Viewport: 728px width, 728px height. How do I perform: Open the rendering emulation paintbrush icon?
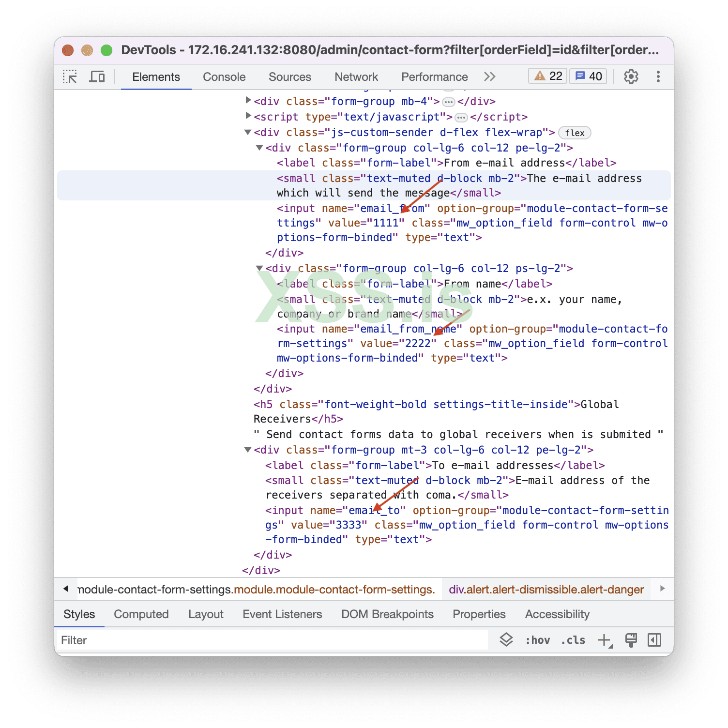(631, 640)
